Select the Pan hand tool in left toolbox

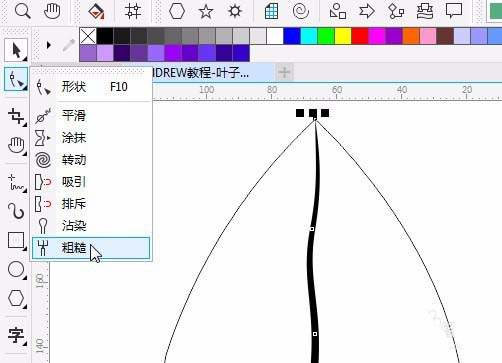(16, 145)
